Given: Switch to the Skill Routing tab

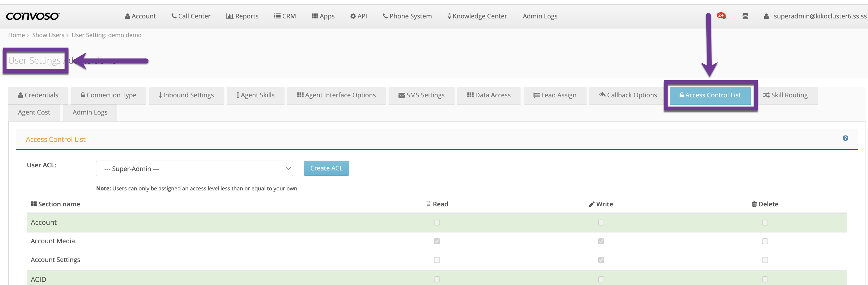Looking at the screenshot, I should click(785, 95).
